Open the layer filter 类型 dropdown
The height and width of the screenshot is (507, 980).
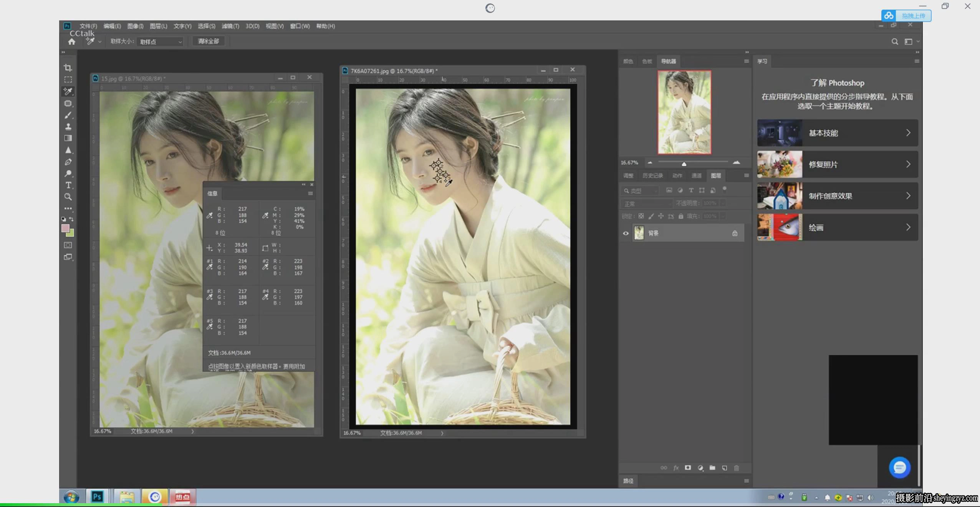(x=641, y=191)
